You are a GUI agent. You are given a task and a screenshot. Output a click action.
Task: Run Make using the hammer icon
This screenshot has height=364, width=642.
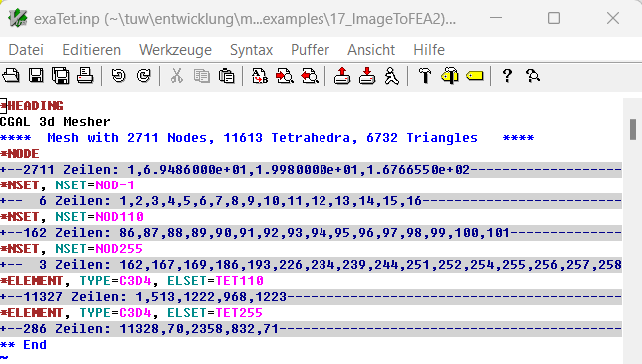point(425,76)
